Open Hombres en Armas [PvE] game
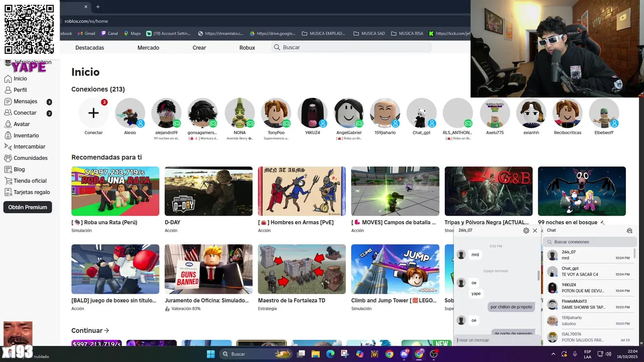644x362 pixels. (x=302, y=191)
